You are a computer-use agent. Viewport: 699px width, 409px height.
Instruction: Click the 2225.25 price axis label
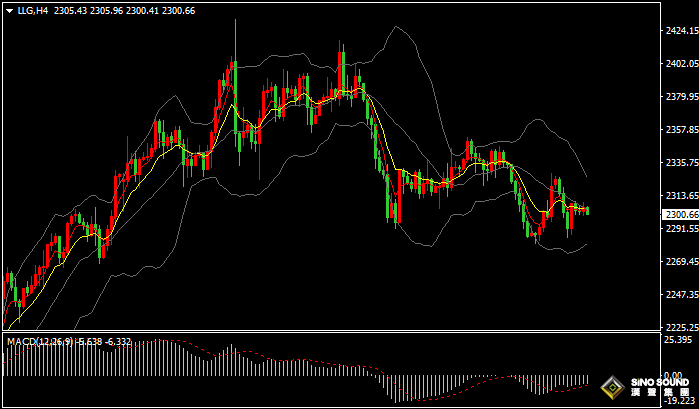click(x=680, y=327)
